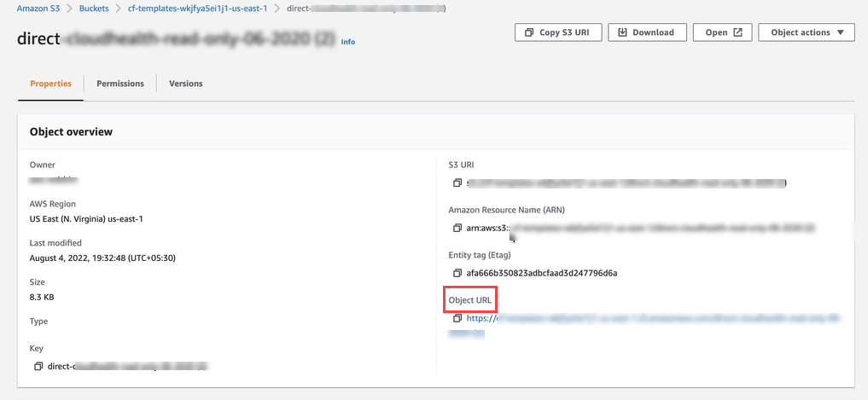868x400 pixels.
Task: Click the Info link beside the object name
Action: click(348, 42)
